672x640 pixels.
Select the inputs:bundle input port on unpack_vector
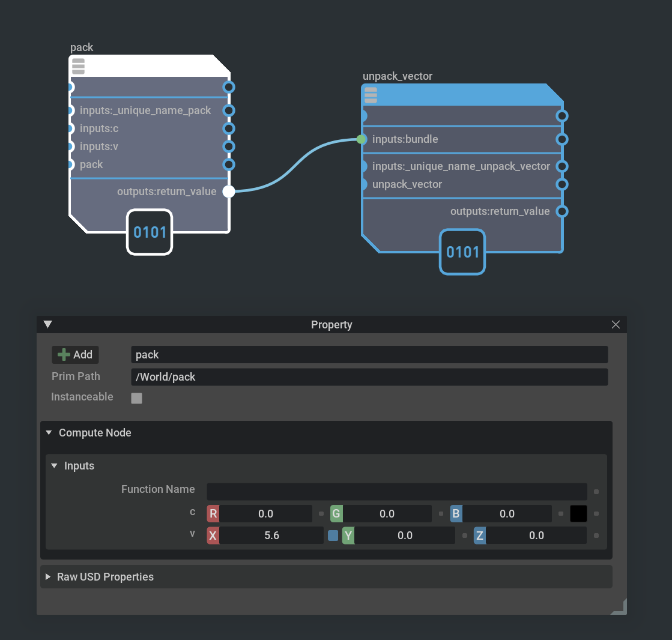(361, 139)
